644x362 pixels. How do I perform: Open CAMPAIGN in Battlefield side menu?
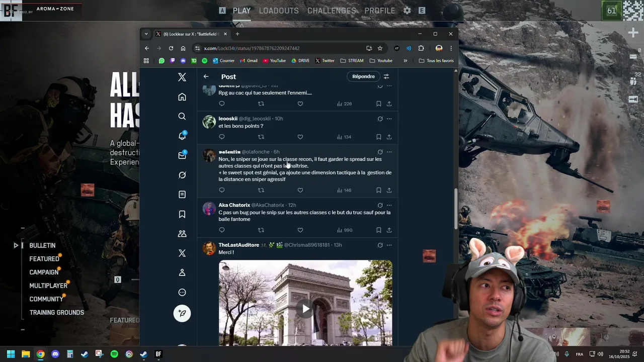click(x=44, y=272)
